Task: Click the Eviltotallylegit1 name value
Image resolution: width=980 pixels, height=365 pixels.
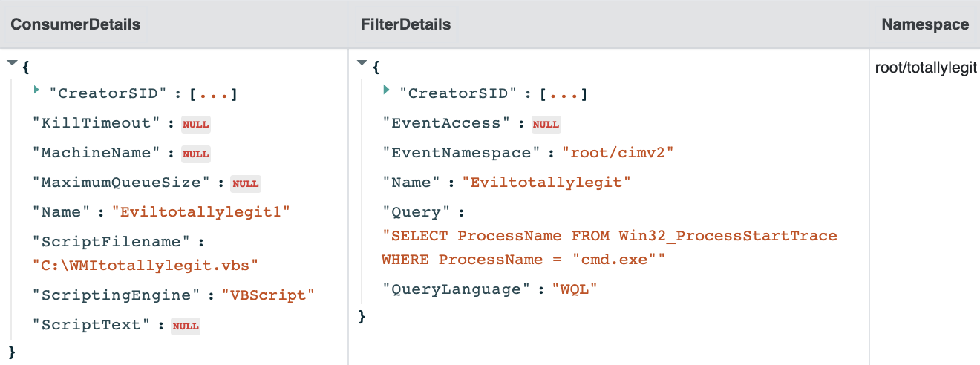Action: (x=200, y=212)
